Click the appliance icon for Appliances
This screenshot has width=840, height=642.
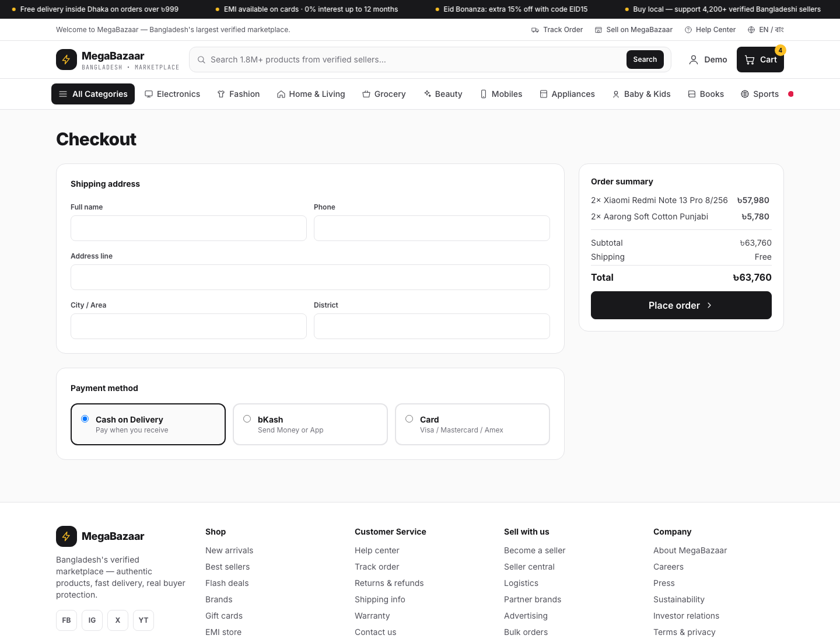(x=544, y=94)
